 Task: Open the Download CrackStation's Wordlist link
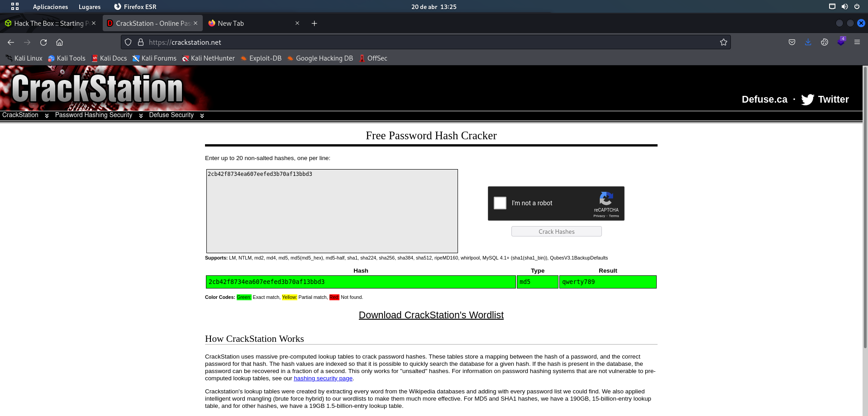tap(431, 315)
